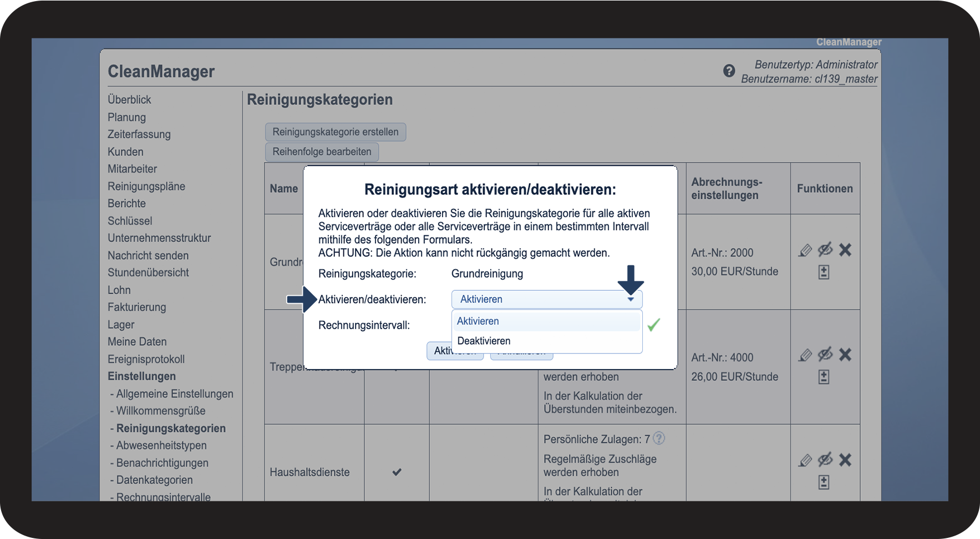This screenshot has height=539, width=980.
Task: Open Ereignisprotokoll
Action: 146,359
